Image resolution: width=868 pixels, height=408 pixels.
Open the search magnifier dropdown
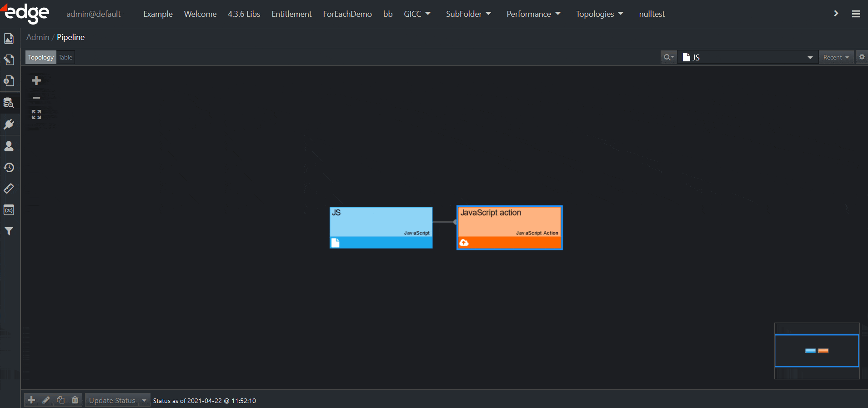[x=668, y=57]
